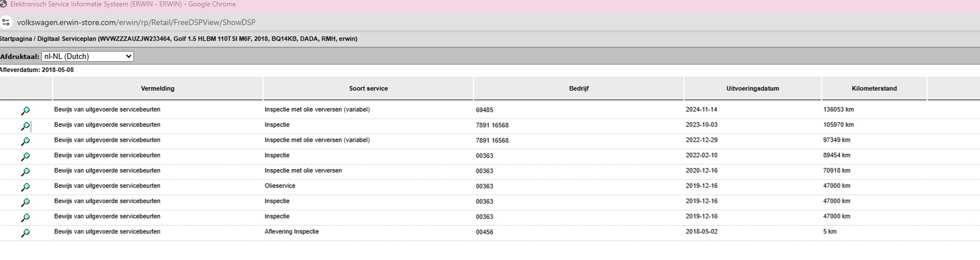Click the 5 km mileage value

point(830,231)
